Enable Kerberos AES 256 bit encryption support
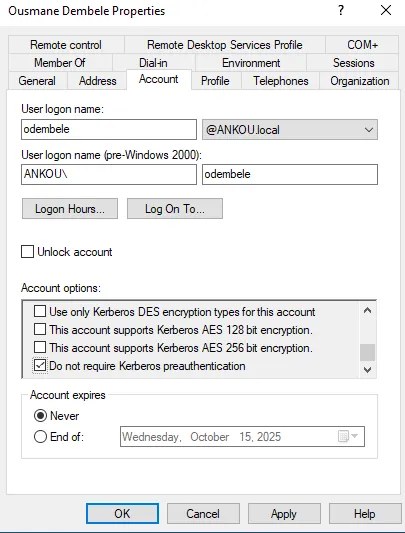 point(40,347)
